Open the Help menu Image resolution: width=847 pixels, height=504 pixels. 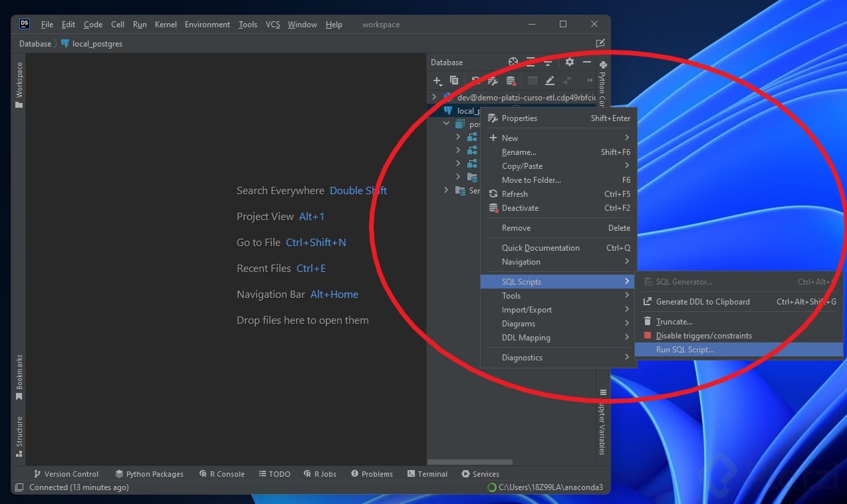pos(334,24)
